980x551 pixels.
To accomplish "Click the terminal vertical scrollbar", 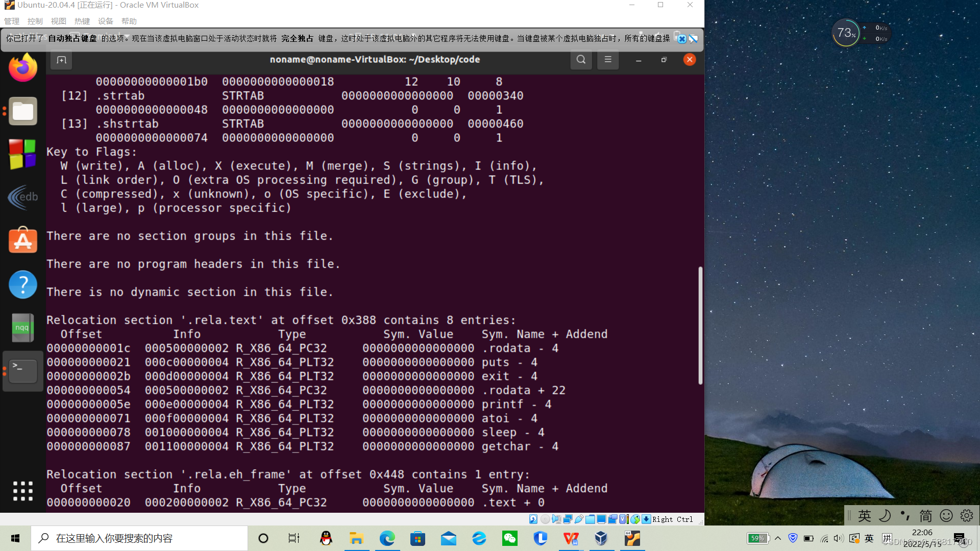I will pyautogui.click(x=700, y=325).
